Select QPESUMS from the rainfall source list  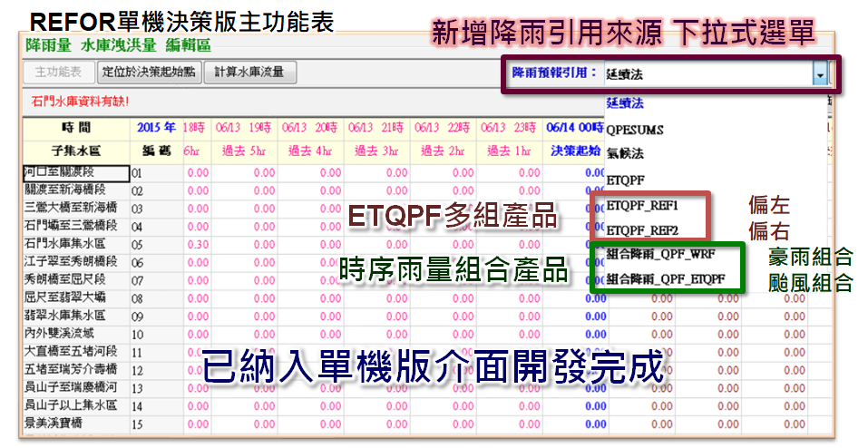[634, 130]
